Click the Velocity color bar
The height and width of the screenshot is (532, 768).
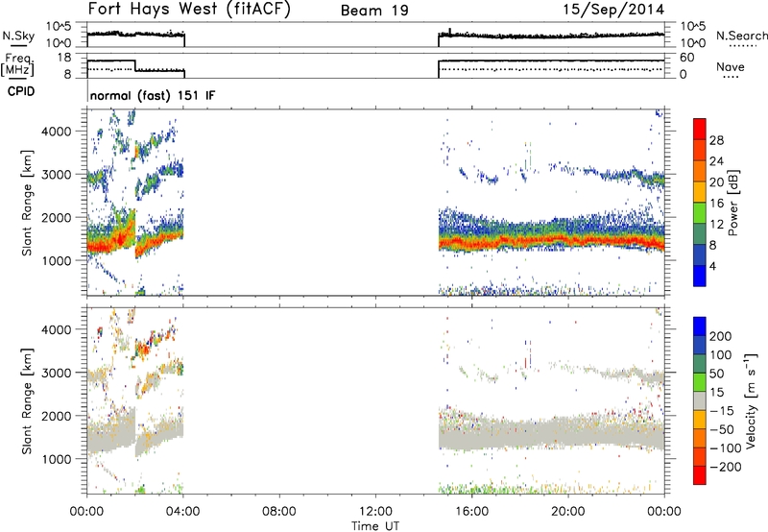700,400
